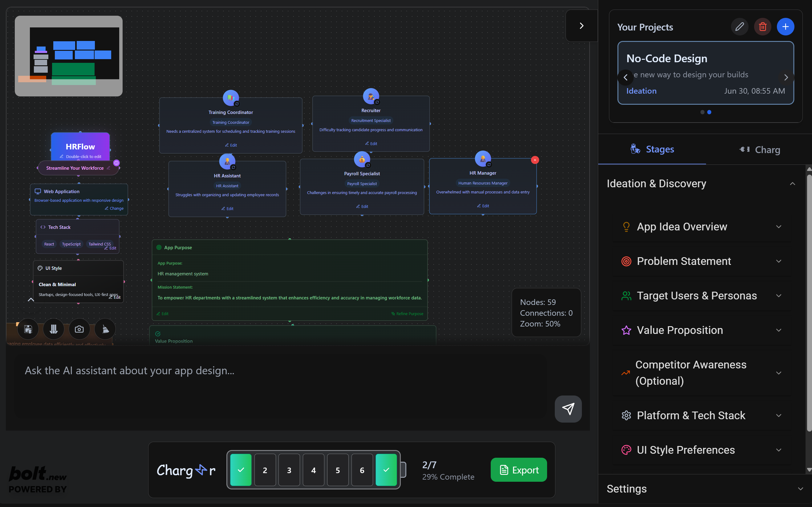Viewport: 812px width, 507px height.
Task: Toggle checked step 1 in Chargr progress
Action: click(241, 470)
